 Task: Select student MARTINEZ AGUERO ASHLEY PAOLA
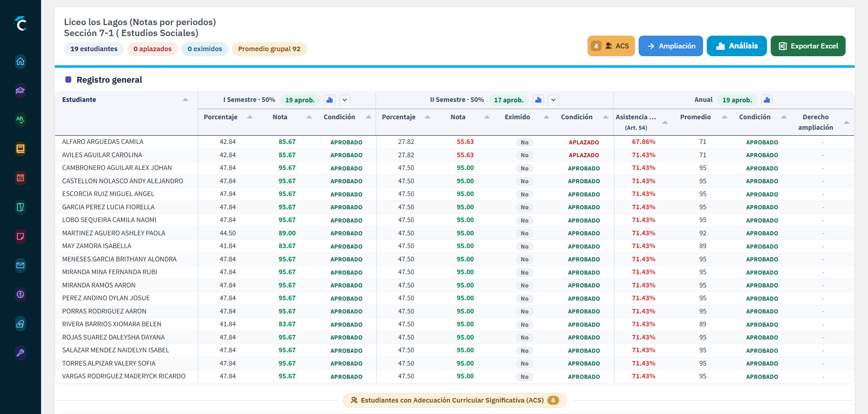click(114, 233)
